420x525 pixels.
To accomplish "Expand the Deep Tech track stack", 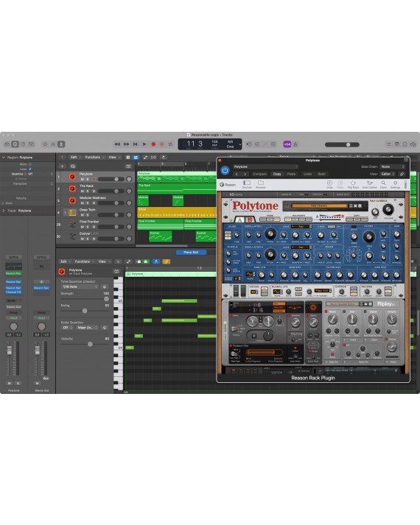I will (x=66, y=213).
